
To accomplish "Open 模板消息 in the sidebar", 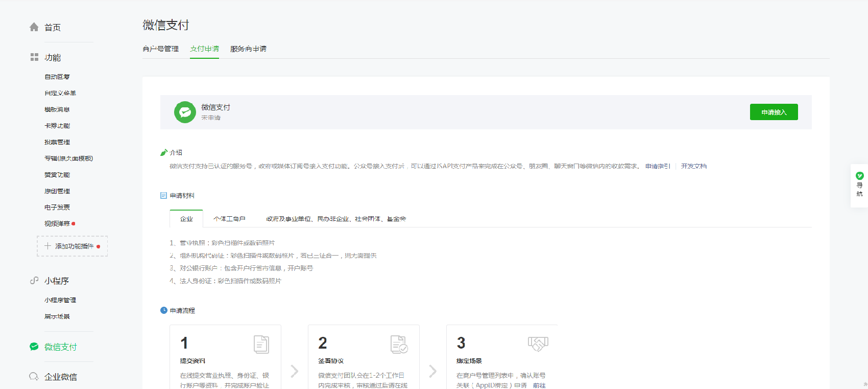I will 57,109.
